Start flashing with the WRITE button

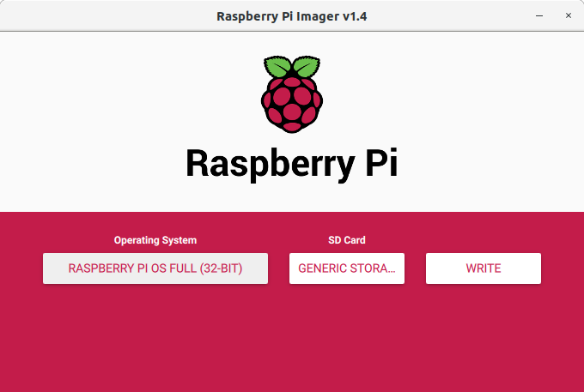[x=484, y=268]
